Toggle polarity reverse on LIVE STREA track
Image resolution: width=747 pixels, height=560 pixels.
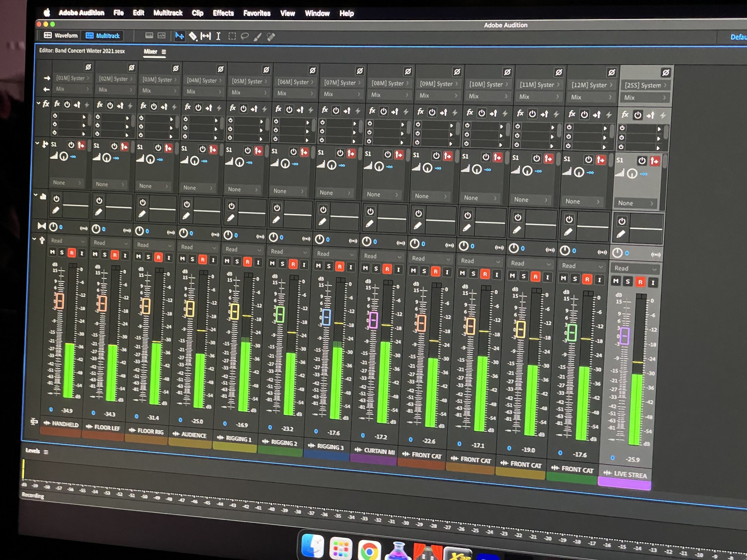click(x=666, y=73)
